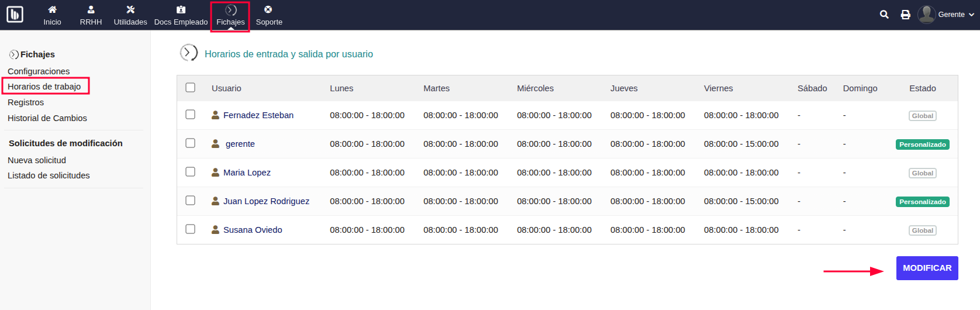Open the Docs Empleado menu label

[x=181, y=22]
